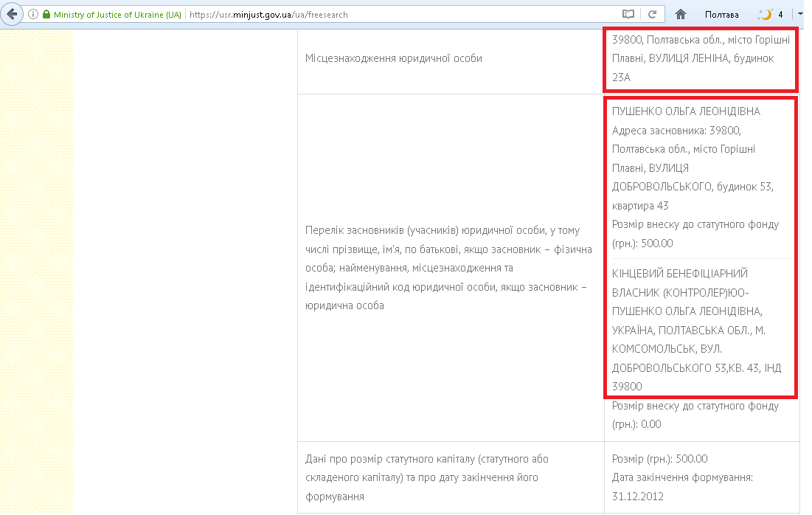
Task: Toggle Reader View icon in the address bar
Action: 628,14
